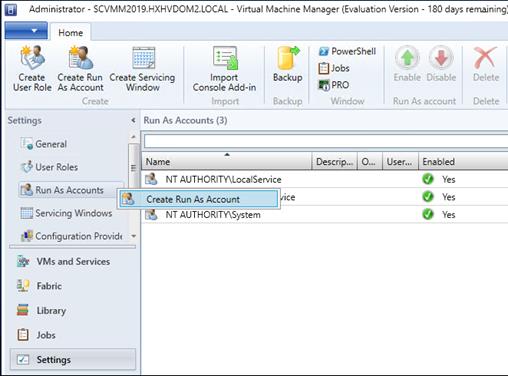Image resolution: width=508 pixels, height=376 pixels.
Task: Select User Roles in the Settings tree
Action: (49, 167)
